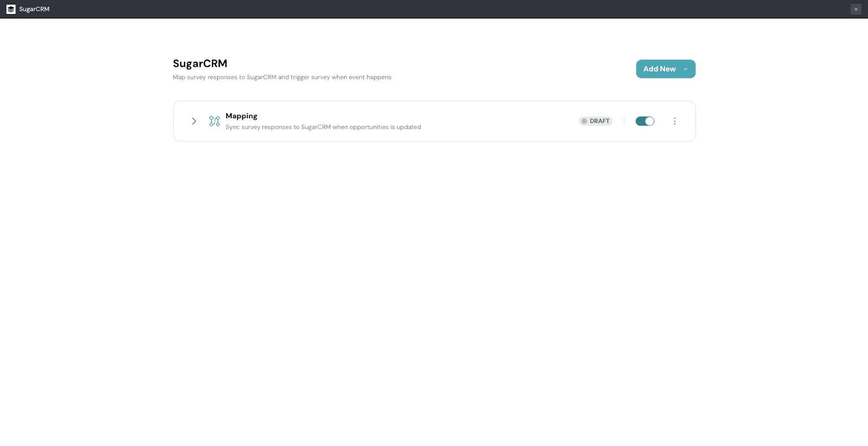
Task: Close the SugarCRM integration window
Action: (856, 9)
